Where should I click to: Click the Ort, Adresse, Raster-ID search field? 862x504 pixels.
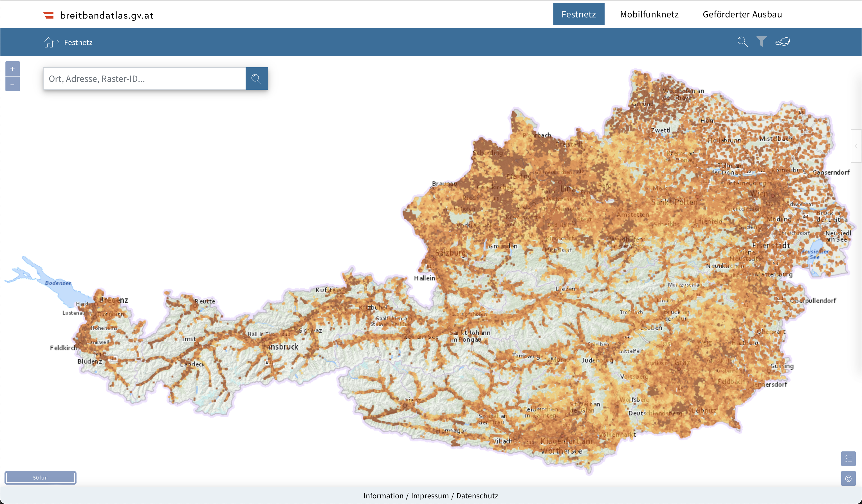[144, 79]
